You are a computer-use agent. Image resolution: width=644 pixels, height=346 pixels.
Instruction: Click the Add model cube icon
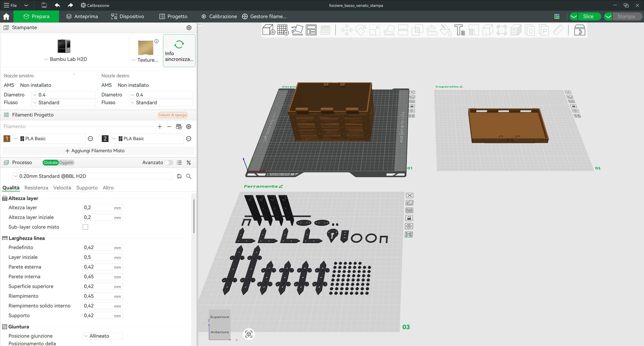tap(268, 30)
